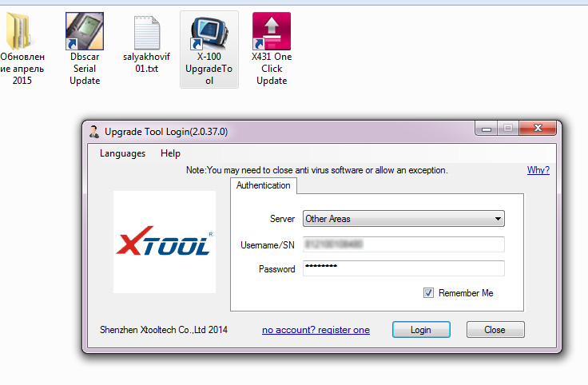This screenshot has width=588, height=385.
Task: Open the 'no account? register one' link
Action: click(x=316, y=330)
